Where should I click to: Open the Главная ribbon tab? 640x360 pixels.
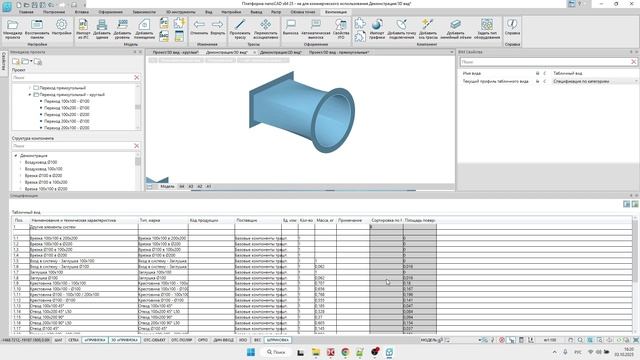[x=26, y=12]
